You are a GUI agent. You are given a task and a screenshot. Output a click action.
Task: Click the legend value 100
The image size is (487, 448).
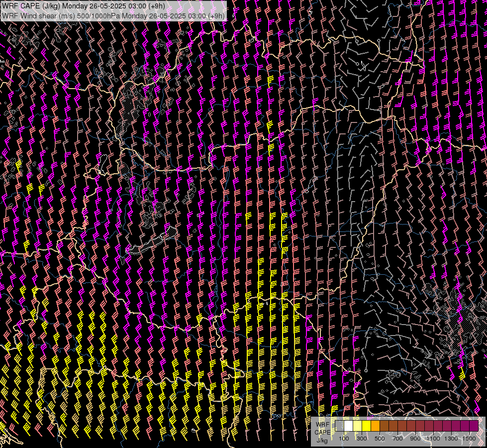click(x=344, y=439)
